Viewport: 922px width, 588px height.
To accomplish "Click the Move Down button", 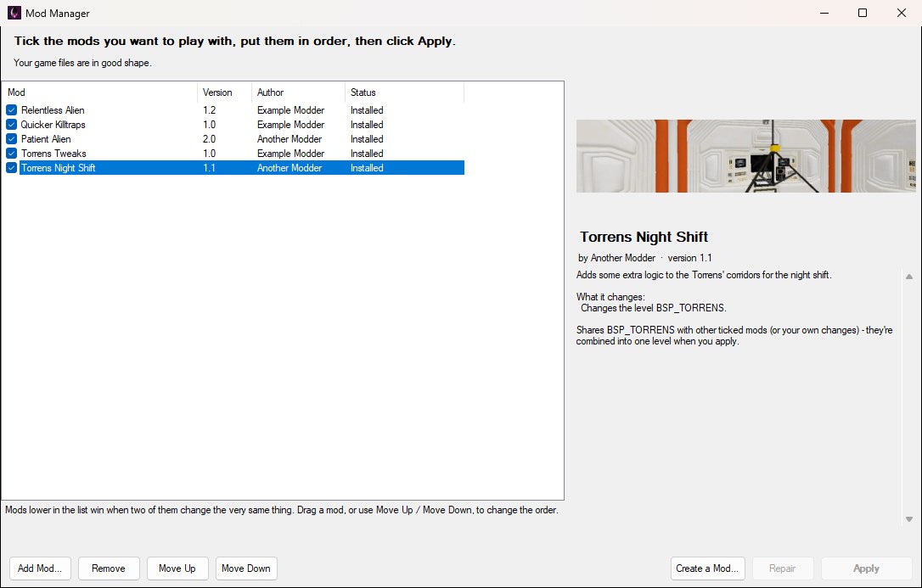I will click(x=246, y=568).
